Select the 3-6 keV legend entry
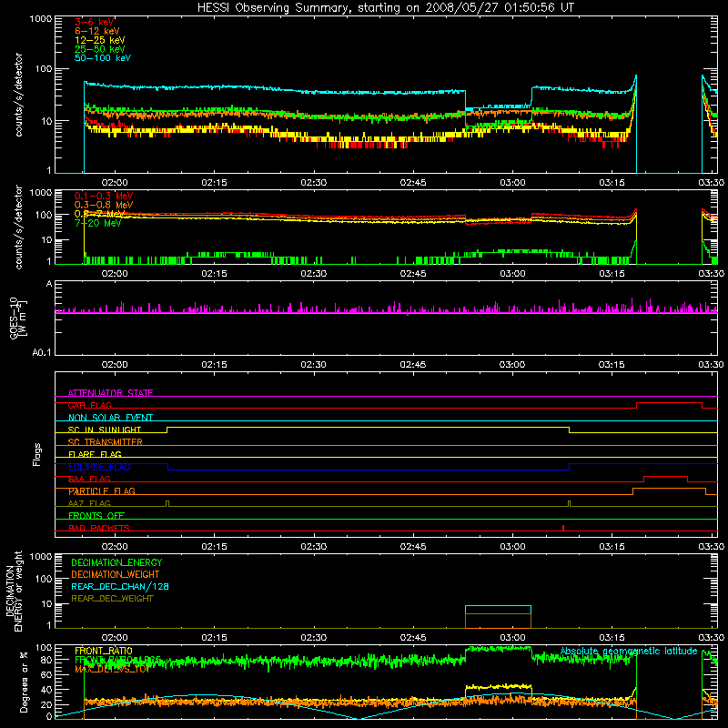Viewport: 728px width, 728px height. 95,22
